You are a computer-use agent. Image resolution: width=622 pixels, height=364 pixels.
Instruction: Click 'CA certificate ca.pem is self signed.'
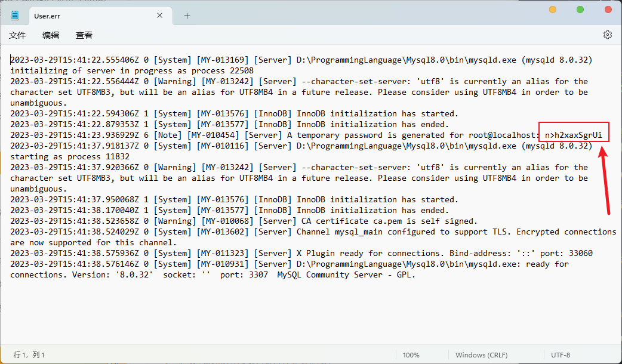tap(389, 221)
